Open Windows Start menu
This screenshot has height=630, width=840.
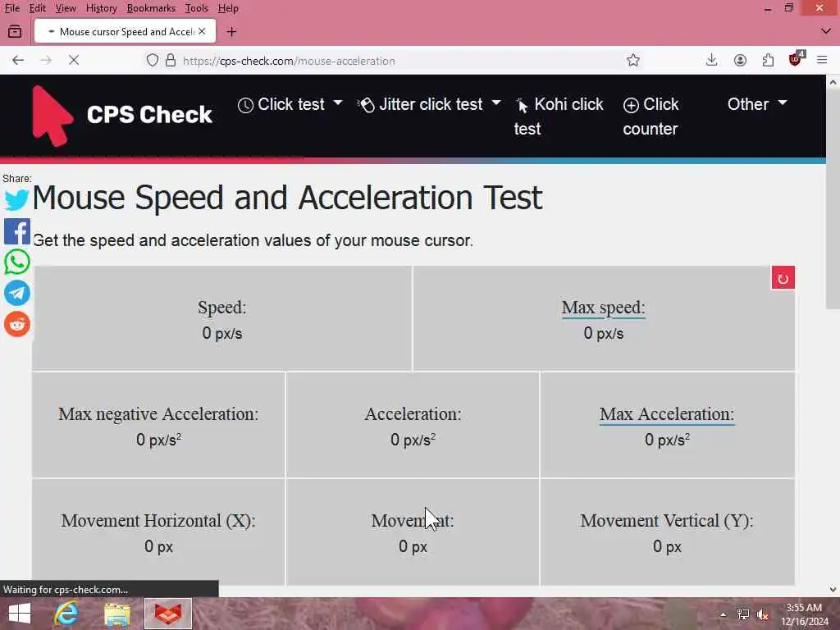(x=20, y=614)
